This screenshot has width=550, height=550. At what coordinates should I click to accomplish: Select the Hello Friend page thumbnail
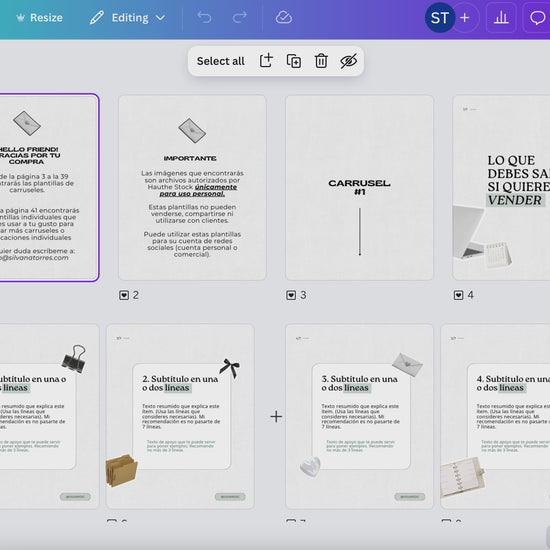49,188
